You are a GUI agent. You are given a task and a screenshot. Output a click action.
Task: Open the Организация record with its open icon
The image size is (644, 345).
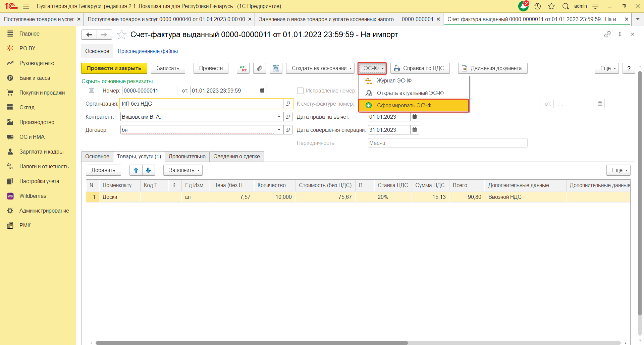[x=288, y=104]
